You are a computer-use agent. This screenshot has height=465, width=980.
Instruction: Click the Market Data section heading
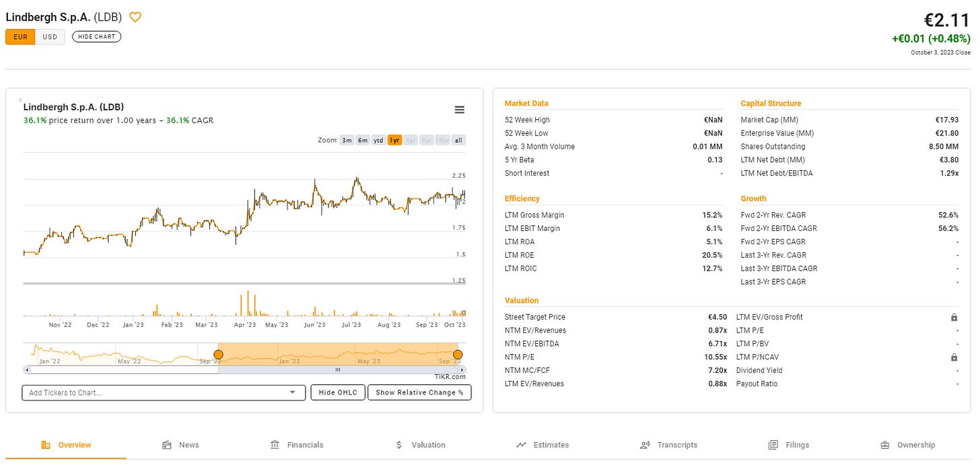[526, 104]
